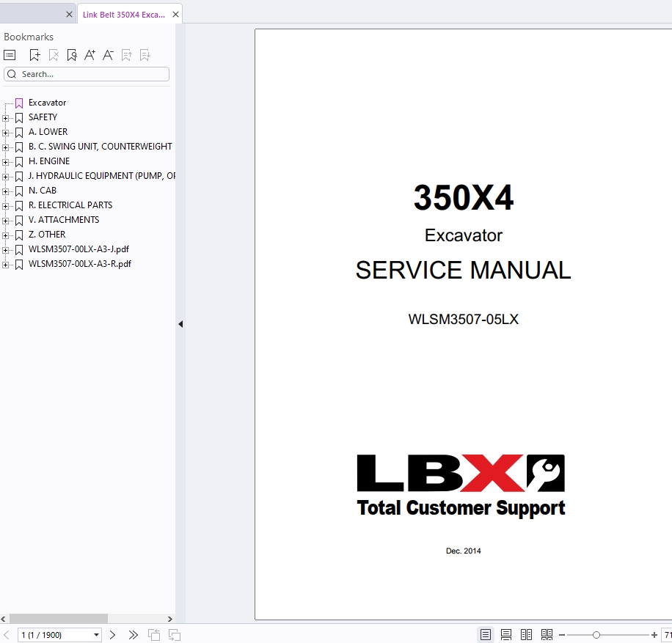Close the Link Belt 350X4 tab
The width and height of the screenshot is (672, 643).
pyautogui.click(x=176, y=15)
